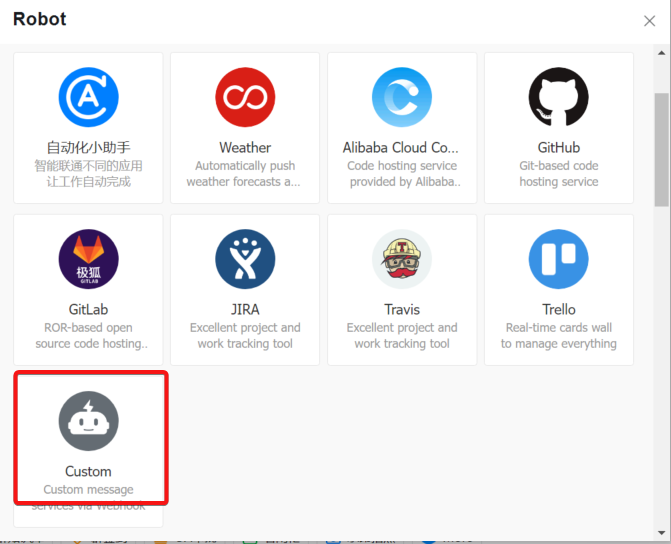The width and height of the screenshot is (671, 544).
Task: Click the GitHub name text
Action: click(559, 148)
